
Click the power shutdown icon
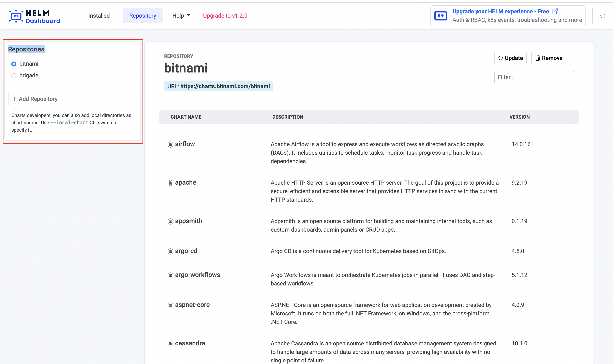pos(603,15)
